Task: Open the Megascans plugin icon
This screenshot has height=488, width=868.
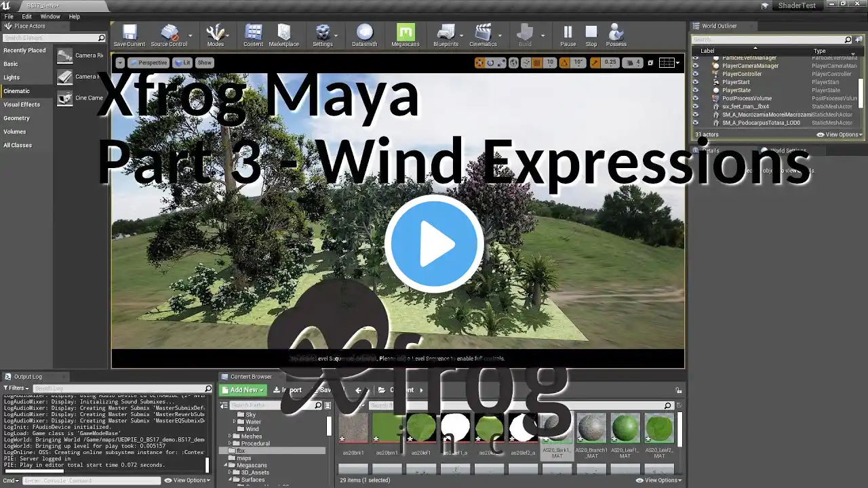Action: coord(406,35)
